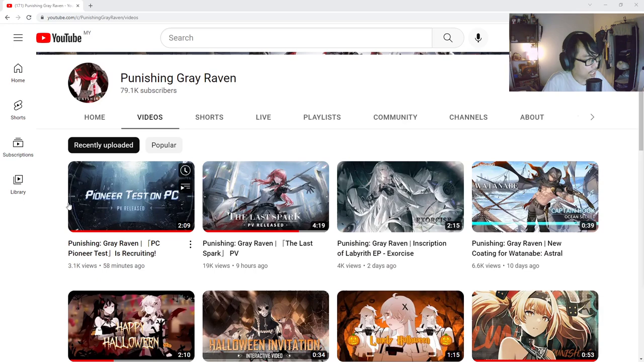Open a new browser tab
Viewport: 644px width, 362px height.
[91, 6]
